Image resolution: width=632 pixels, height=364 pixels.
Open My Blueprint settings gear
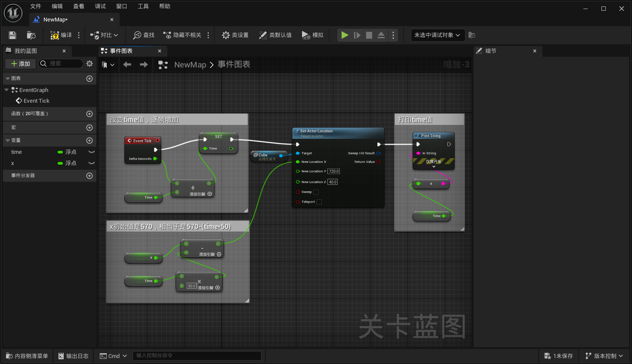click(x=89, y=64)
